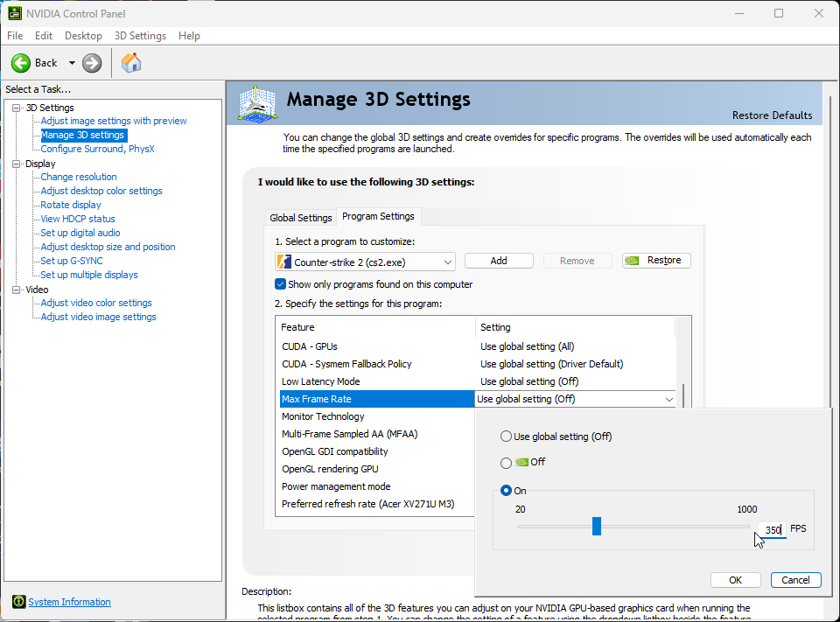Confirm frame rate with OK button
The image size is (840, 622).
pos(736,580)
